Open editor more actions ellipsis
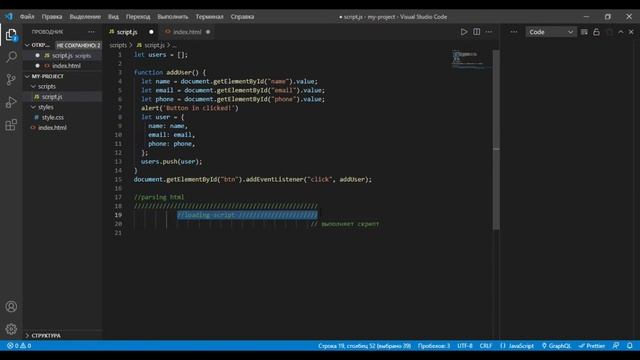The image size is (640, 360). (x=489, y=32)
